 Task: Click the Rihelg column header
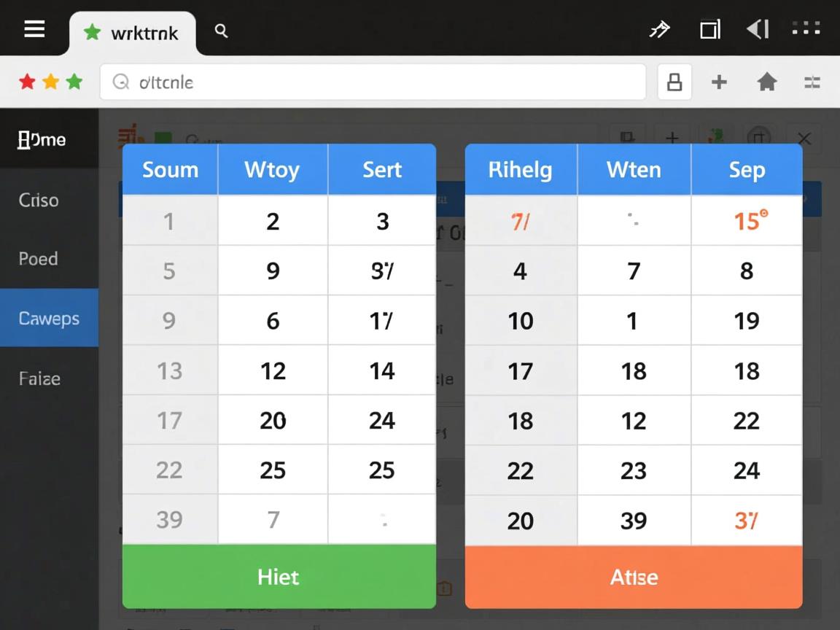[520, 170]
